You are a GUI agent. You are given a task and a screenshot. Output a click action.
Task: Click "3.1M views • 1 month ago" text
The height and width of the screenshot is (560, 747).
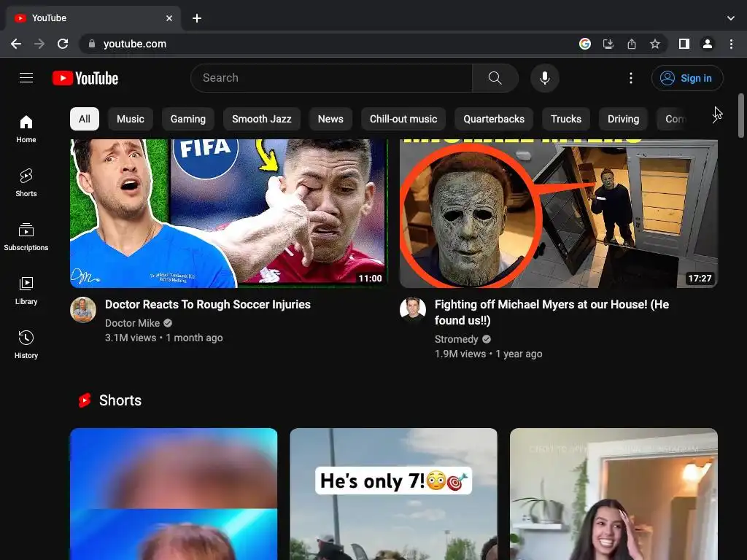pos(164,338)
